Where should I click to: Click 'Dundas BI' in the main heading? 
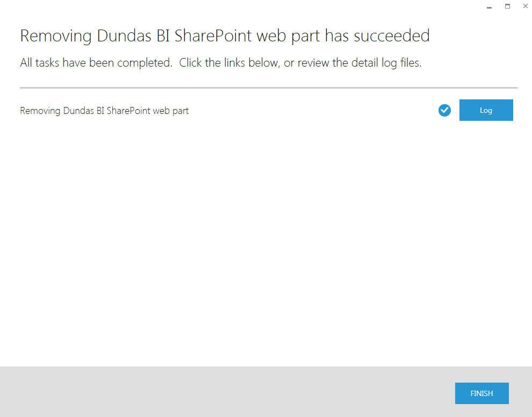133,35
